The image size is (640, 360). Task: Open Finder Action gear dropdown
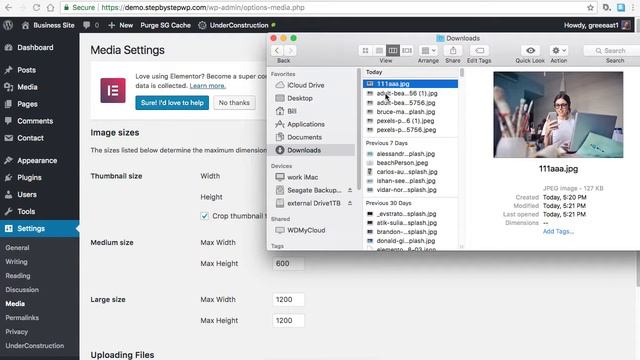pos(559,51)
